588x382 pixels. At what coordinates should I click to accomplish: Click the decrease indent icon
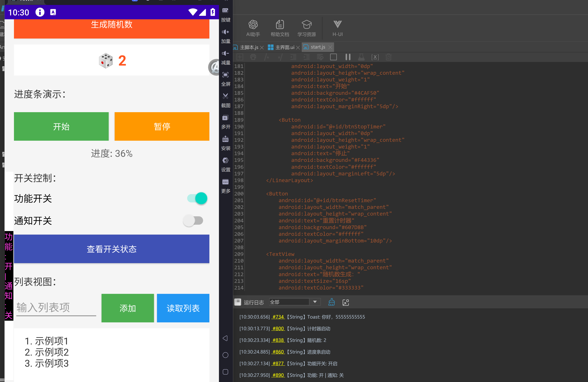(293, 57)
